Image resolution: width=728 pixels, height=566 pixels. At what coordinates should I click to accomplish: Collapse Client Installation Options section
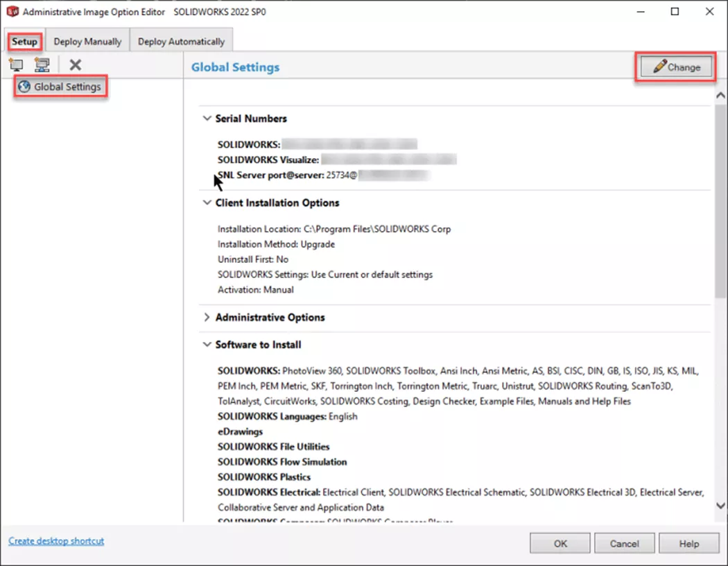click(x=207, y=203)
